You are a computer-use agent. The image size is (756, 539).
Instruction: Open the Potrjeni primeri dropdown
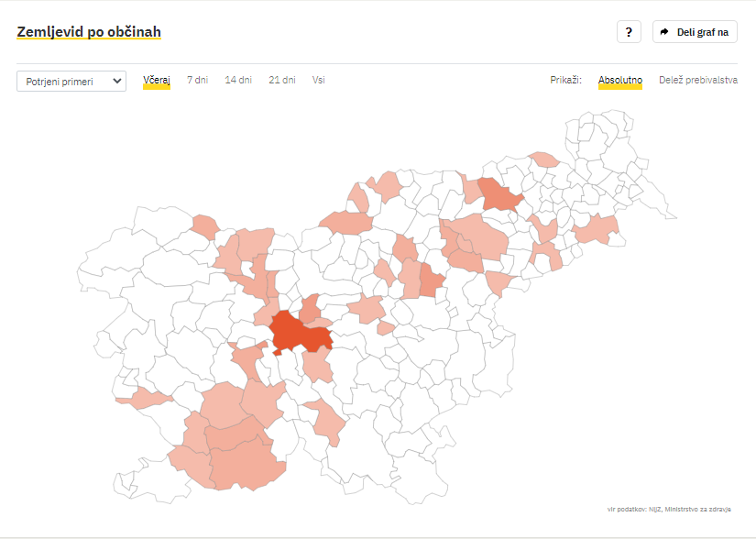click(x=71, y=81)
